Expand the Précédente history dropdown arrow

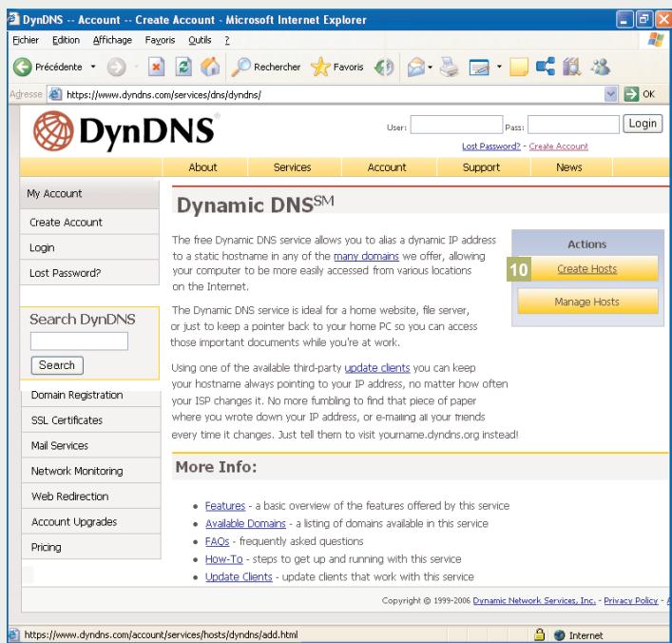[x=93, y=67]
